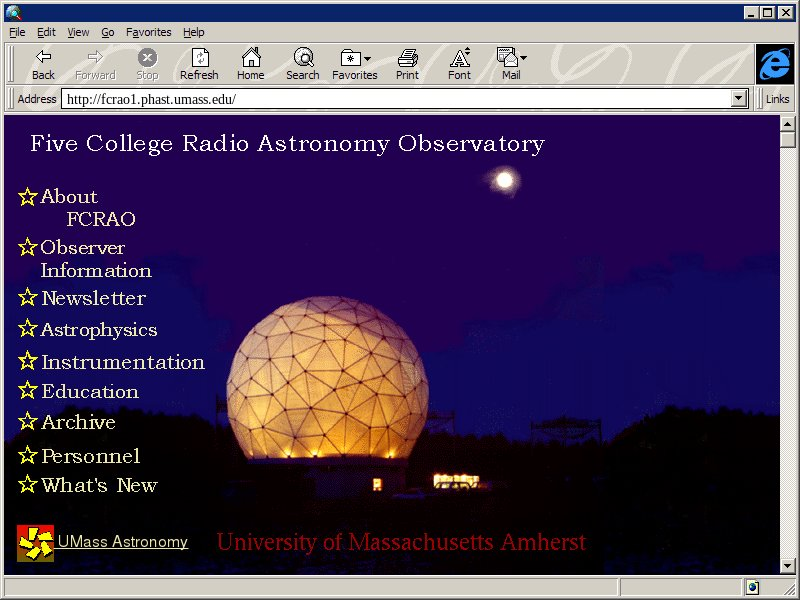Expand the Address bar dropdown arrow

(x=739, y=99)
